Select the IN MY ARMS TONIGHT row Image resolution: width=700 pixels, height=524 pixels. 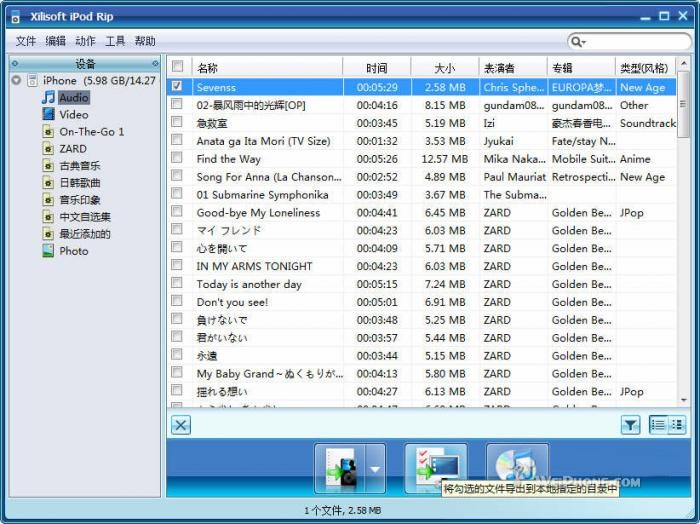[422, 266]
